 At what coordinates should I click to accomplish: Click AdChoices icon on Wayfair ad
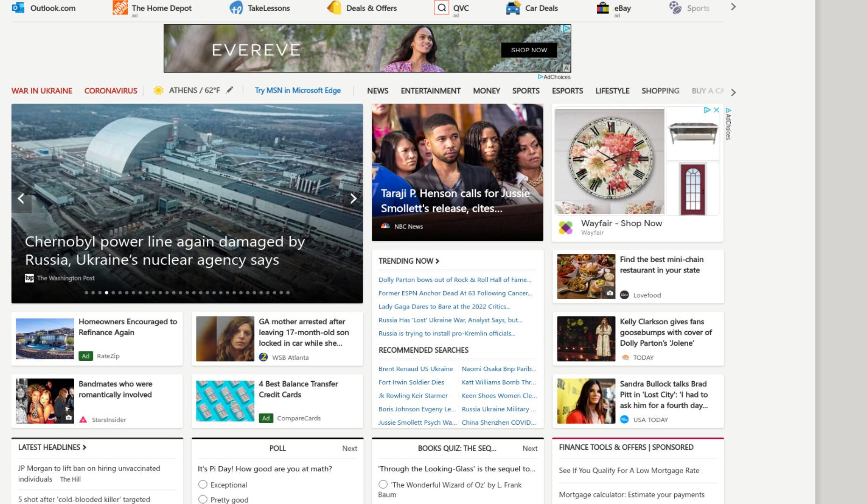click(x=707, y=110)
